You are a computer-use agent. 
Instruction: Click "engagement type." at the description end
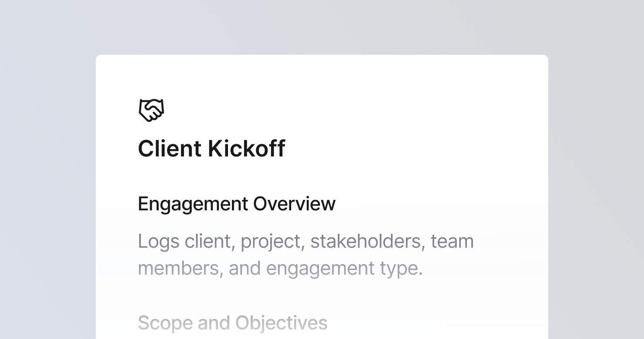point(344,269)
